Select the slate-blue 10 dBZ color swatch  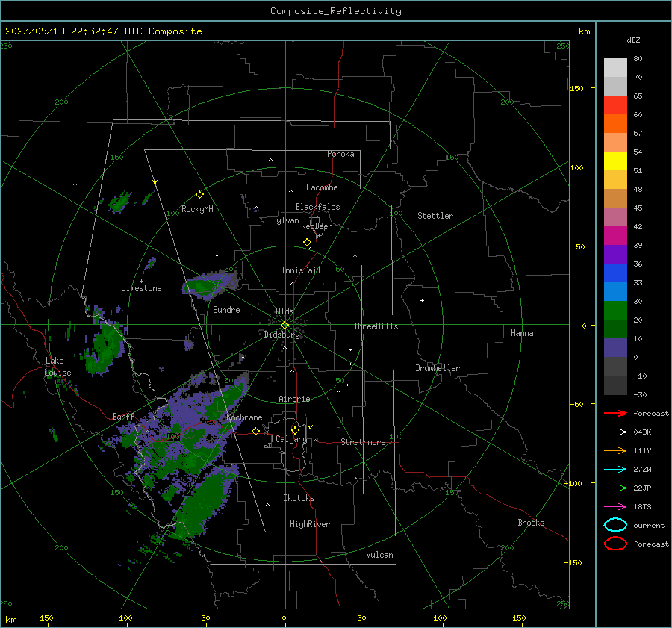pos(615,348)
